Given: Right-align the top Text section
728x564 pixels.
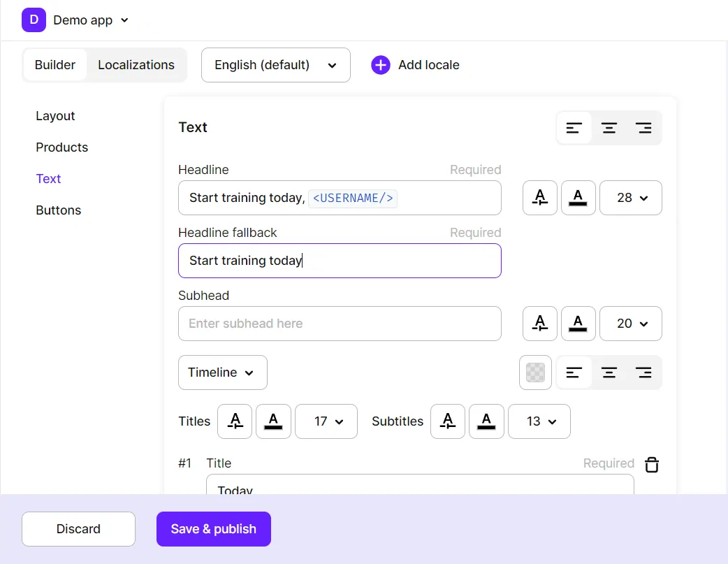Looking at the screenshot, I should click(643, 128).
